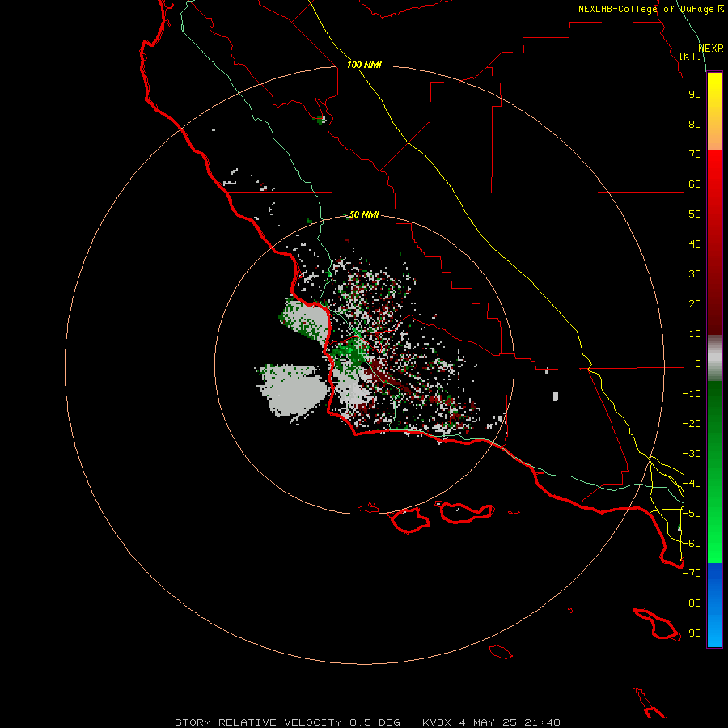Click the -80 value on the scale
The width and height of the screenshot is (728, 728).
[692, 603]
